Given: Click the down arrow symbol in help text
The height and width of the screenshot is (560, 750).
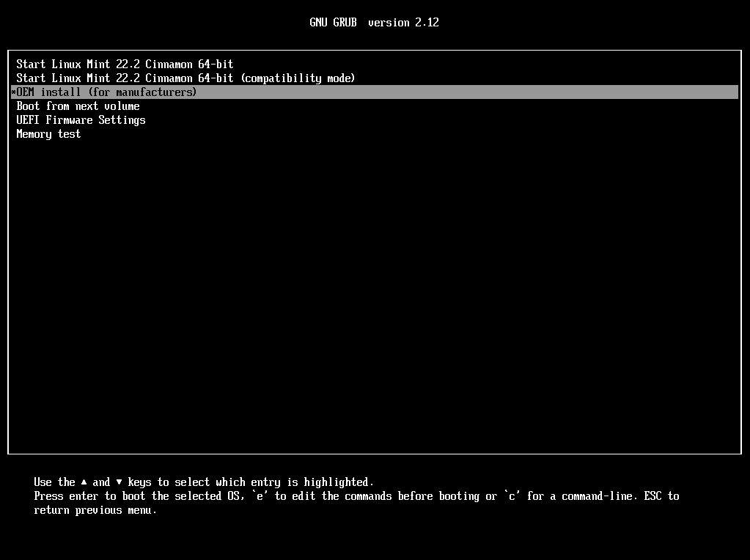Looking at the screenshot, I should 119,482.
